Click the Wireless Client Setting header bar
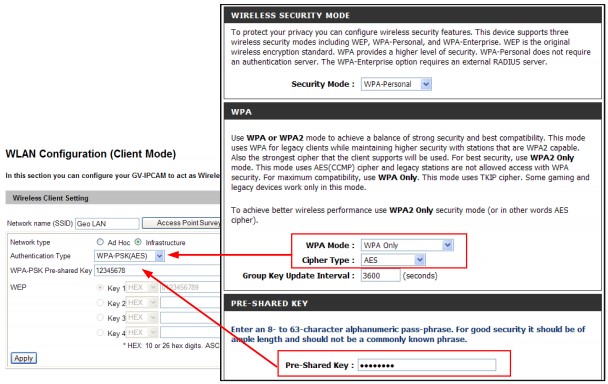Screen dimensions: 608x384 [x=113, y=198]
